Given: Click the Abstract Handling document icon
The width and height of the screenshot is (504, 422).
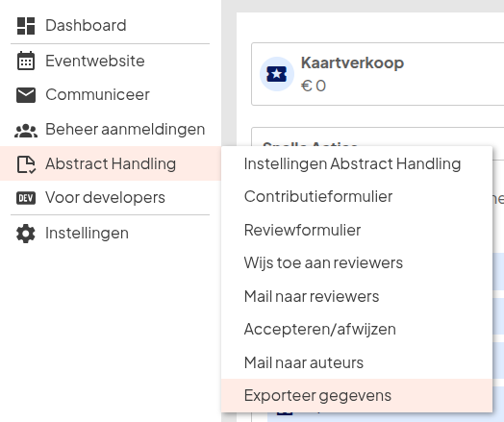Looking at the screenshot, I should point(26,164).
